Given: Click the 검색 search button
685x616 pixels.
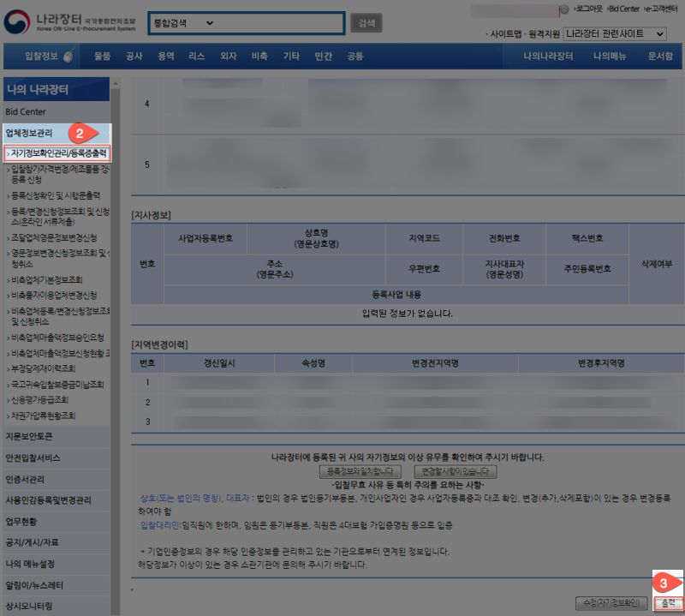Looking at the screenshot, I should (366, 22).
